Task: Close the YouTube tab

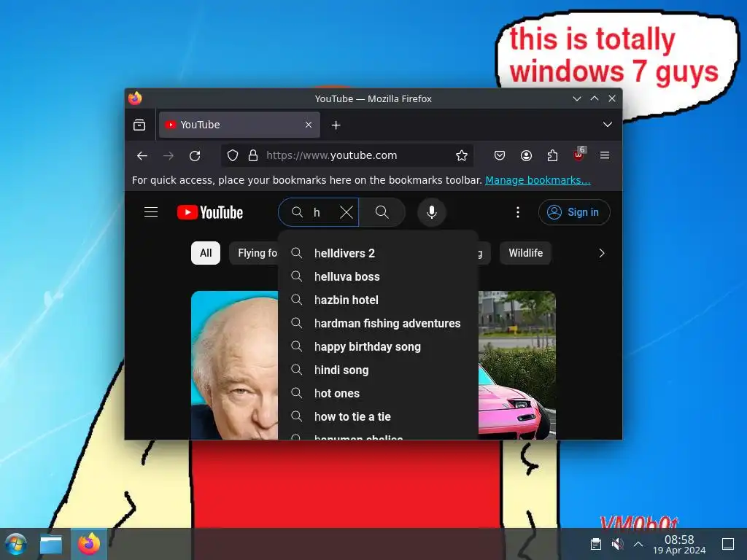Action: (x=309, y=125)
